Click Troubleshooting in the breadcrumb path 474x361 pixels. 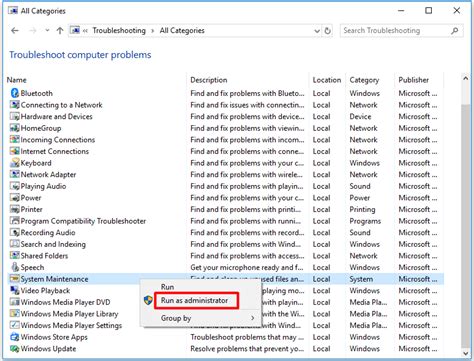[119, 31]
